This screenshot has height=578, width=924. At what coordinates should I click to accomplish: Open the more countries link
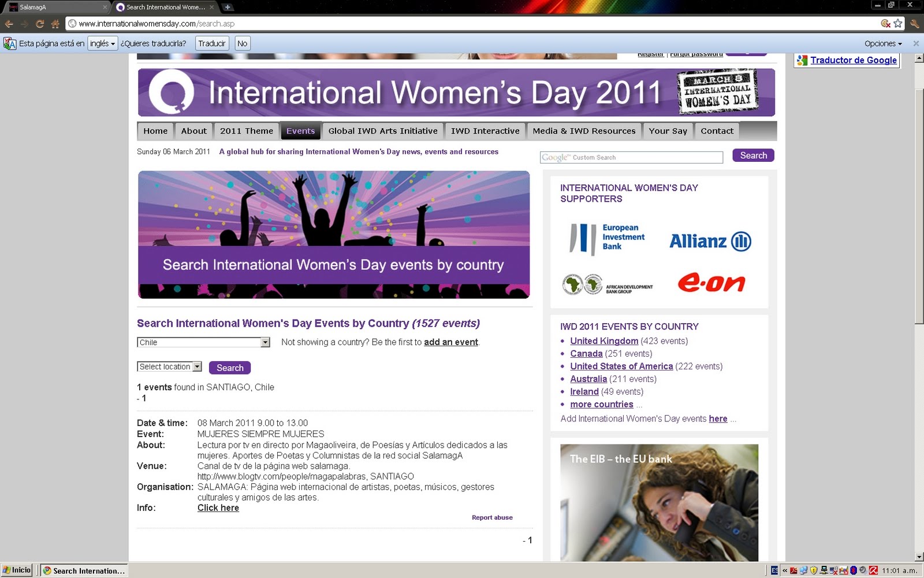pos(602,405)
